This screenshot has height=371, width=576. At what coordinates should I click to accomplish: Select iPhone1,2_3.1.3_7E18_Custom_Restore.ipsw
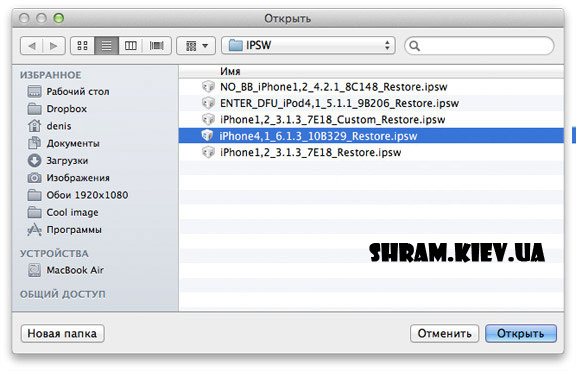click(x=371, y=120)
